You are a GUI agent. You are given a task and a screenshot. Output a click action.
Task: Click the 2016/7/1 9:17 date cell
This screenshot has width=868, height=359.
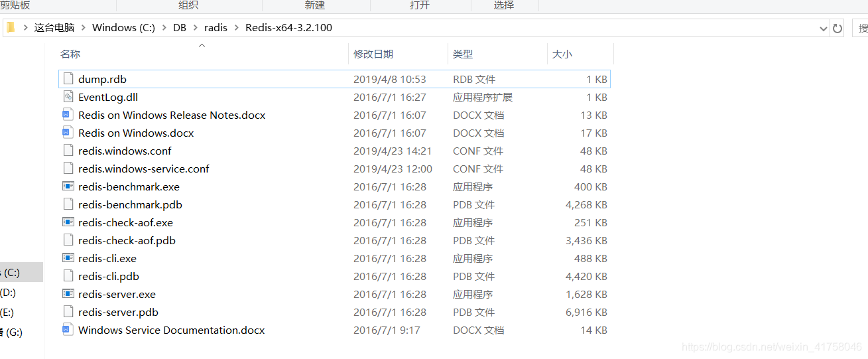387,330
